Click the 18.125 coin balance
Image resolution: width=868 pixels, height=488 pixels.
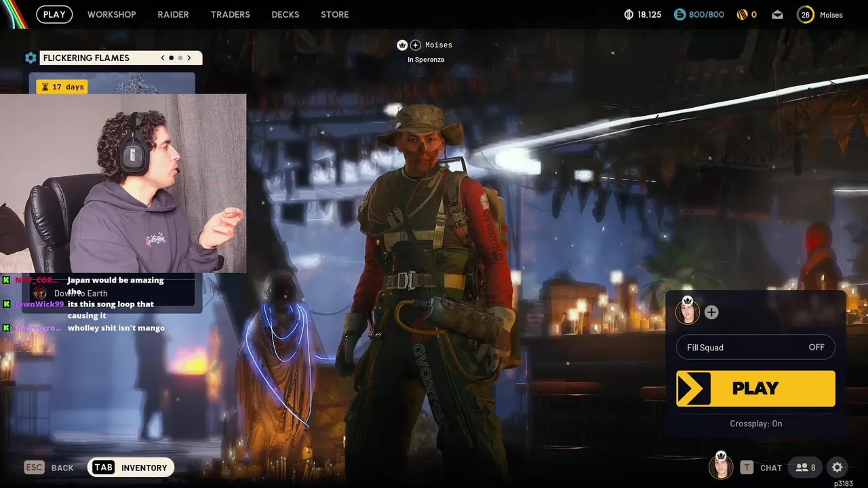tap(650, 14)
